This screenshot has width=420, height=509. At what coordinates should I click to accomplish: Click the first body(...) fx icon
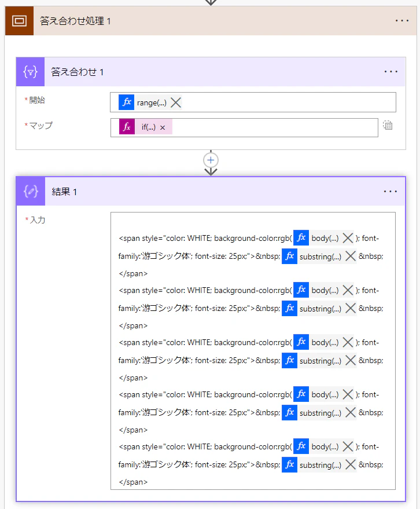pos(301,237)
